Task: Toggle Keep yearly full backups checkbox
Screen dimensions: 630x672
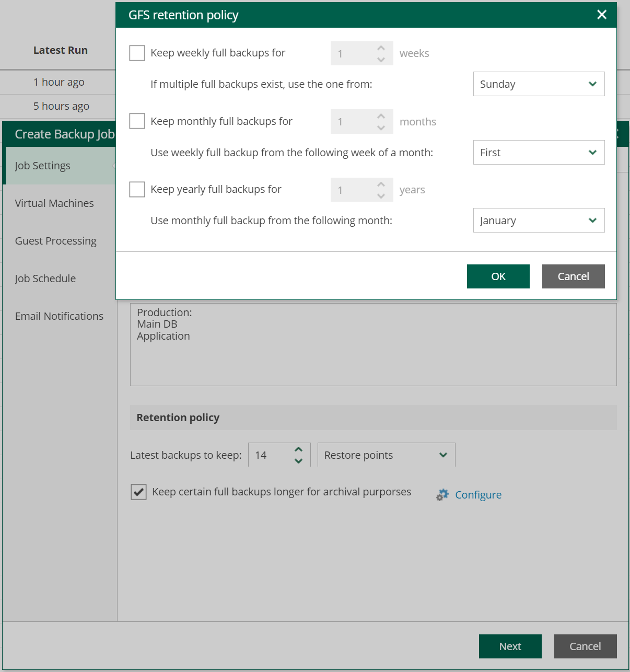Action: pyautogui.click(x=137, y=189)
